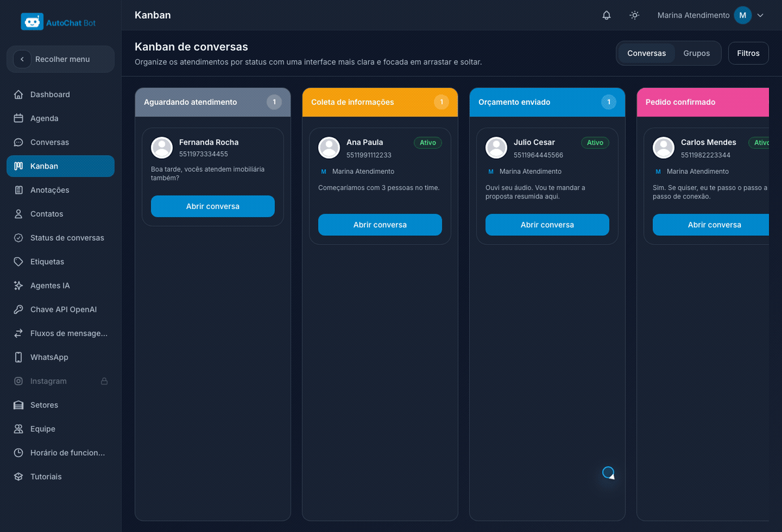Open the Filtros button
Viewport: 782px width, 532px height.
tap(748, 53)
